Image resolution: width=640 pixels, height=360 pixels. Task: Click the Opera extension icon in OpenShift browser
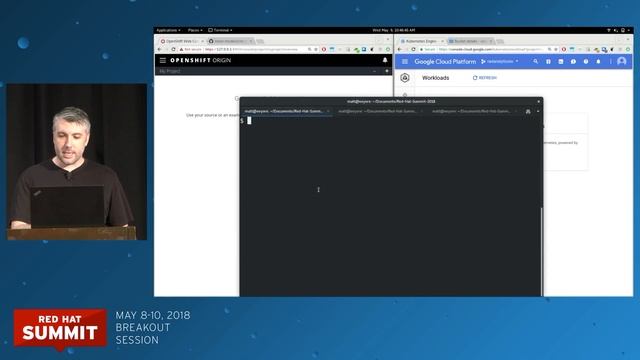(x=324, y=49)
